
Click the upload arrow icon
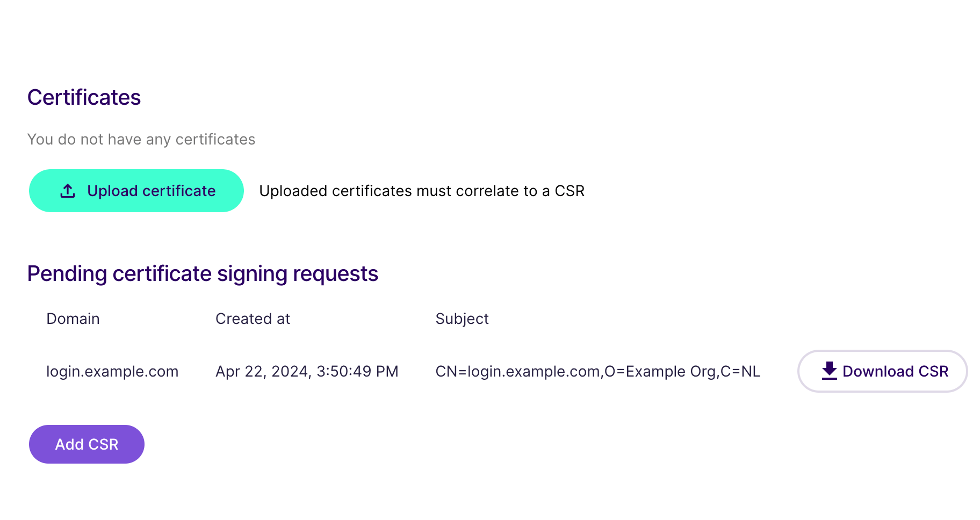[68, 191]
